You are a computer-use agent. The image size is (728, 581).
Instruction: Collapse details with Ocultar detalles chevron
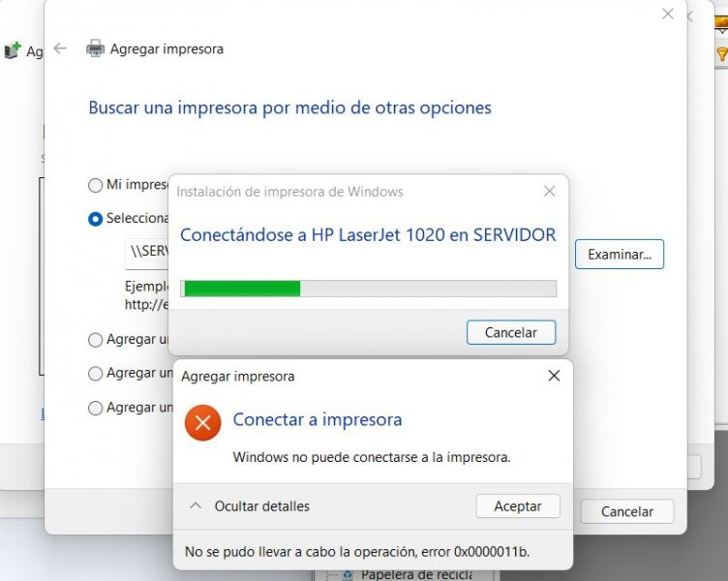click(x=196, y=505)
